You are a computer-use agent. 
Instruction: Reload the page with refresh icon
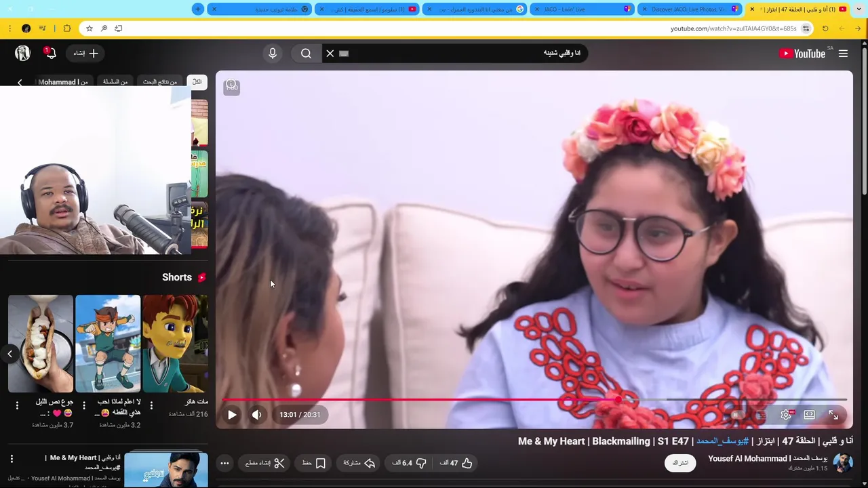825,28
